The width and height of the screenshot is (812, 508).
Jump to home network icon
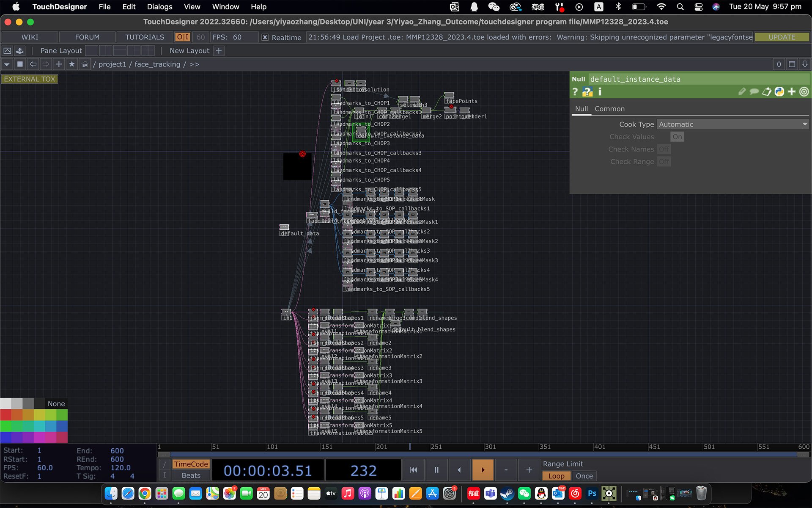tap(85, 64)
